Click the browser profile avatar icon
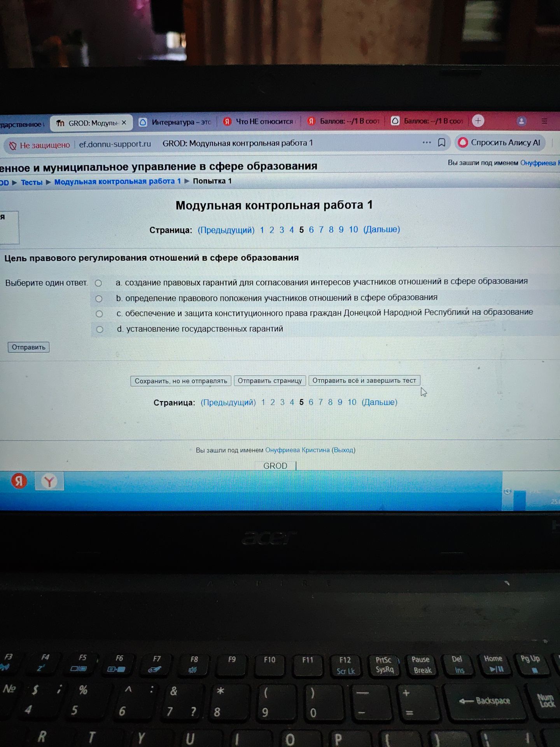 coord(521,121)
